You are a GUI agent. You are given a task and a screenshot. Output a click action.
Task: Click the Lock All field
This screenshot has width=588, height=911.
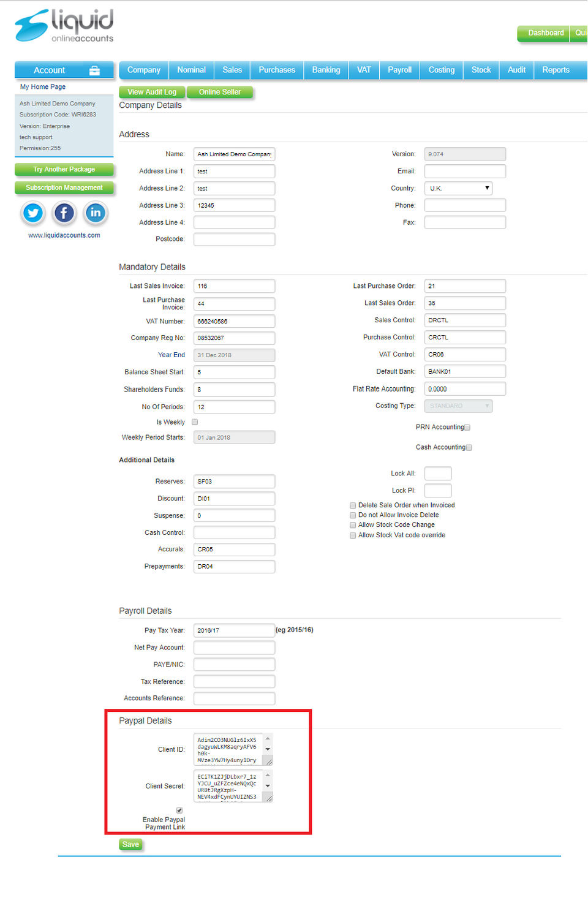coord(438,474)
